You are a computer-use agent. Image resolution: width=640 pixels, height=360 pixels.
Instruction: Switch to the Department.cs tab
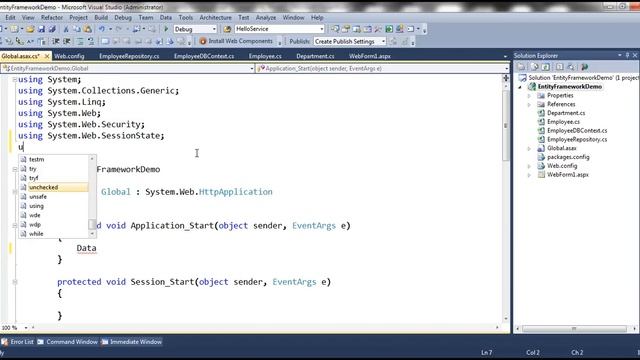point(315,56)
